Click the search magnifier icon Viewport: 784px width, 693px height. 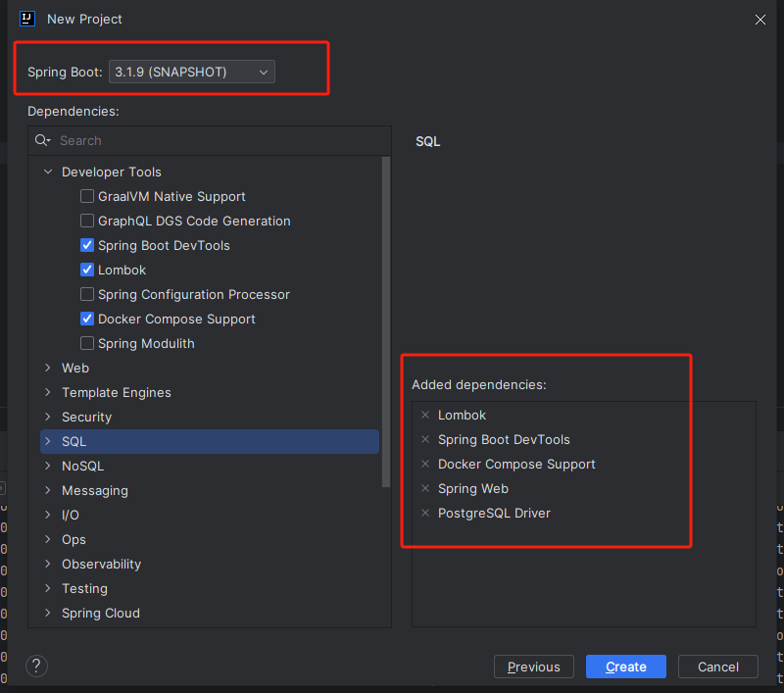[x=42, y=140]
